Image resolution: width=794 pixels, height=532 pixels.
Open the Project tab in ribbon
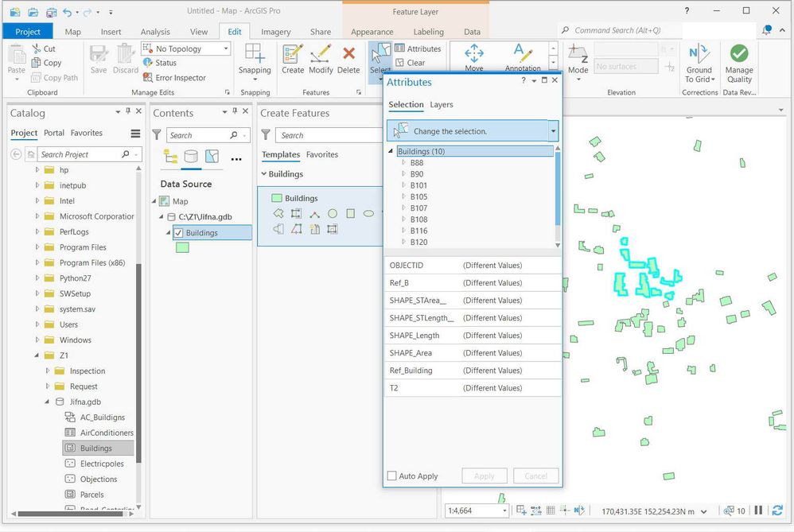coord(27,31)
